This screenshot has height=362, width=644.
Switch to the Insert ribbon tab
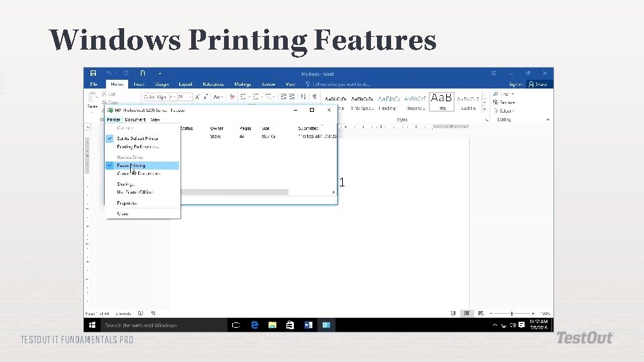coord(139,84)
